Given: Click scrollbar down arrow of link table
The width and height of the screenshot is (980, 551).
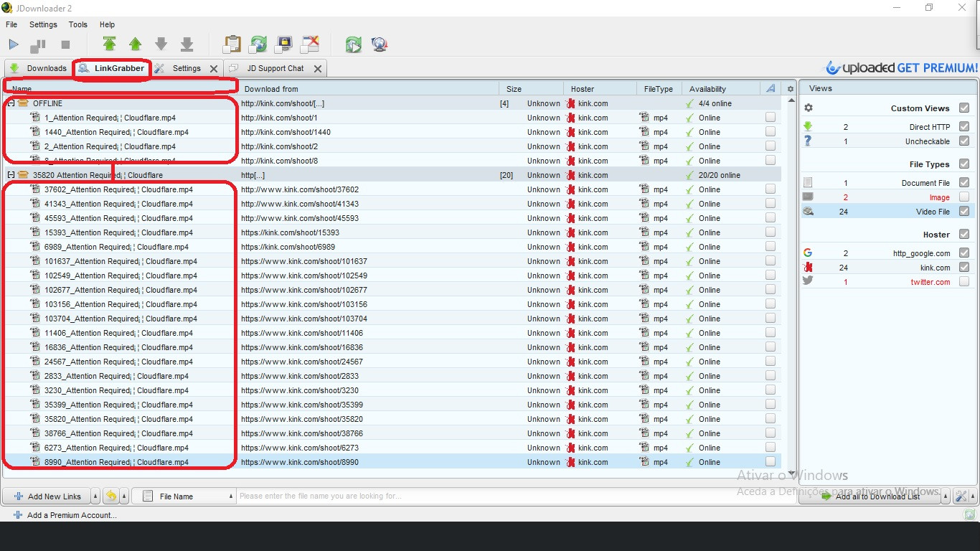Looking at the screenshot, I should point(792,473).
